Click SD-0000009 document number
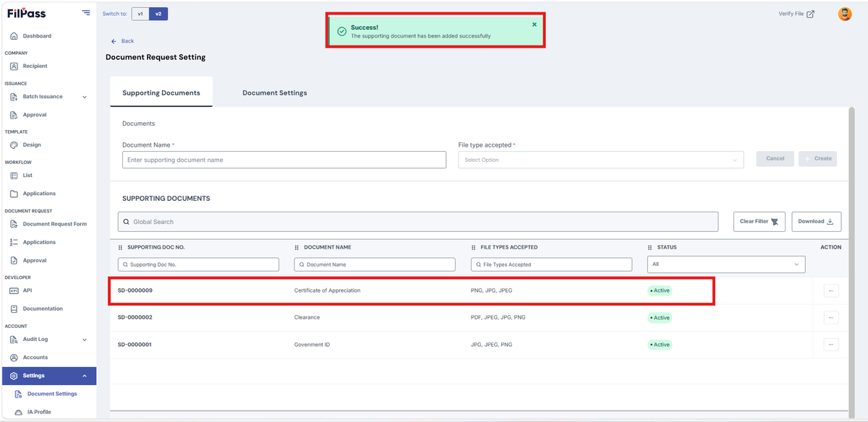This screenshot has height=422, width=868. tap(135, 290)
